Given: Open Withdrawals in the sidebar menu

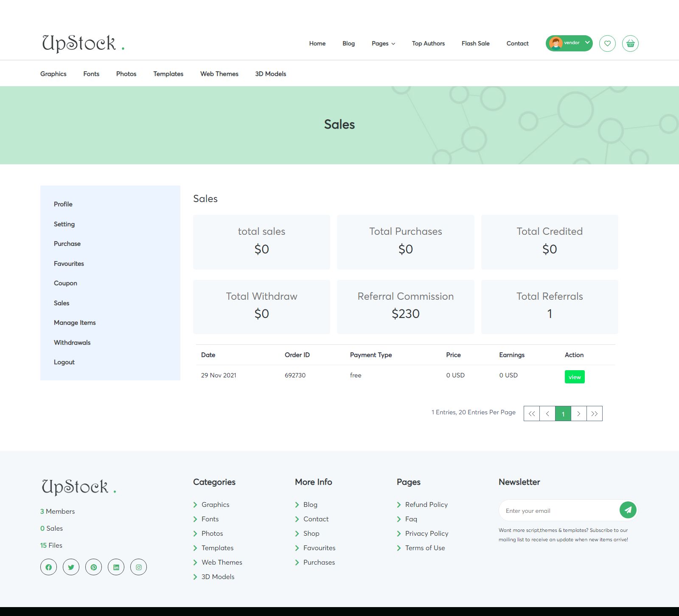Looking at the screenshot, I should coord(72,343).
